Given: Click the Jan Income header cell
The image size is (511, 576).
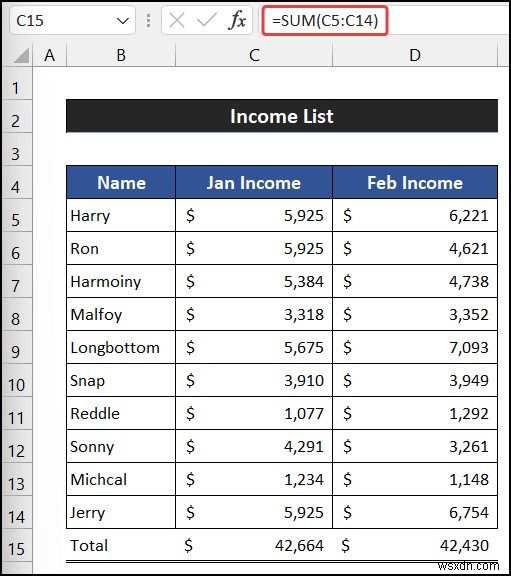Looking at the screenshot, I should 254,183.
